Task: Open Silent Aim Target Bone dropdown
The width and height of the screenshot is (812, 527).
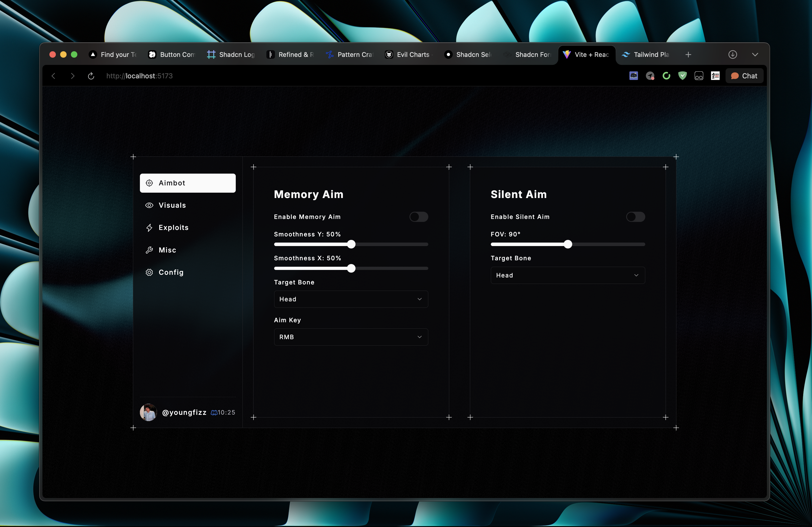Action: click(x=567, y=275)
